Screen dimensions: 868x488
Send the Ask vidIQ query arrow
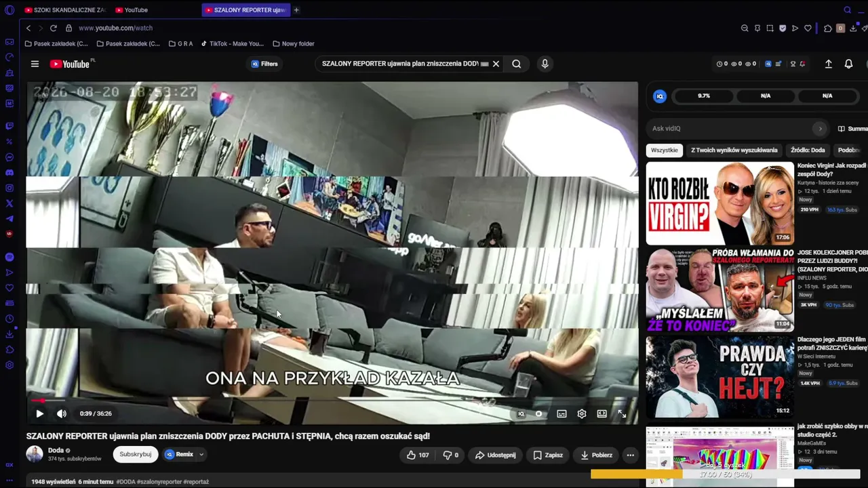(x=820, y=129)
